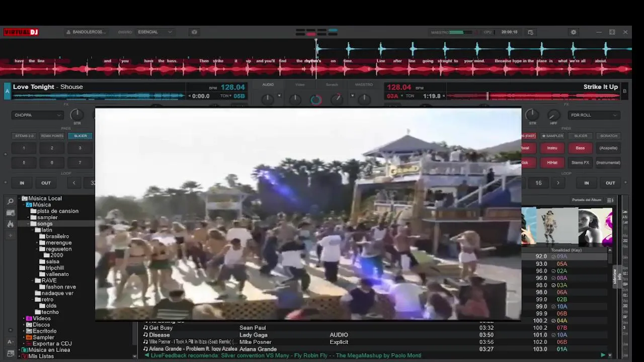This screenshot has height=362, width=644.
Task: Open the BANDOLERO30 user account button
Action: coord(86,32)
